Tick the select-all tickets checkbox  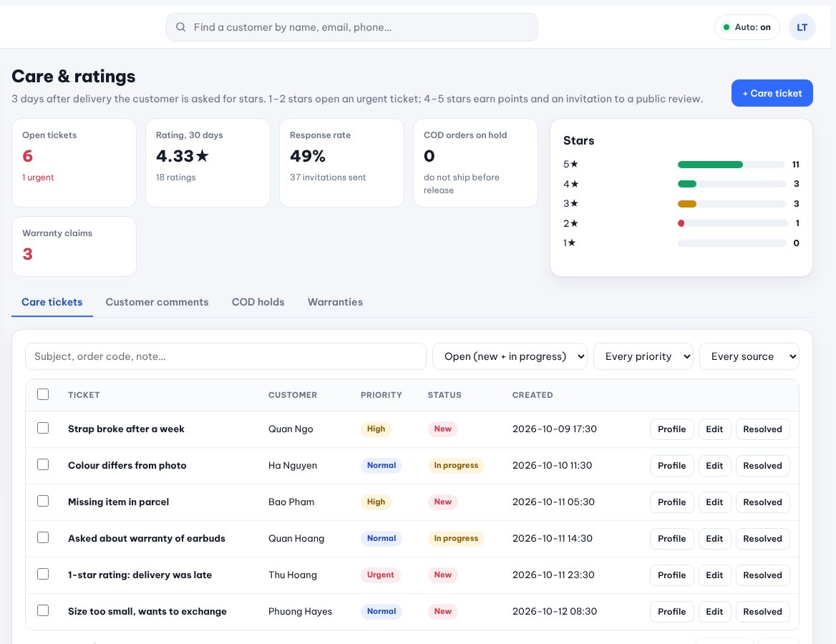43,394
